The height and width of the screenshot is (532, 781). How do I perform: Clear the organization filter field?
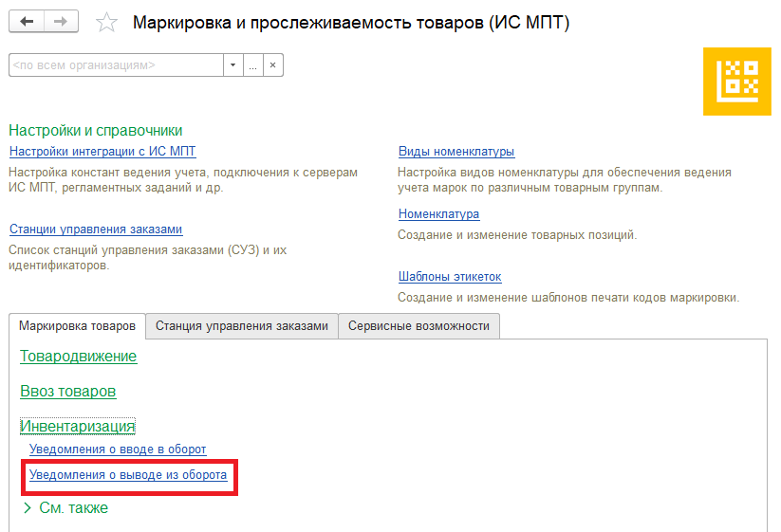273,65
